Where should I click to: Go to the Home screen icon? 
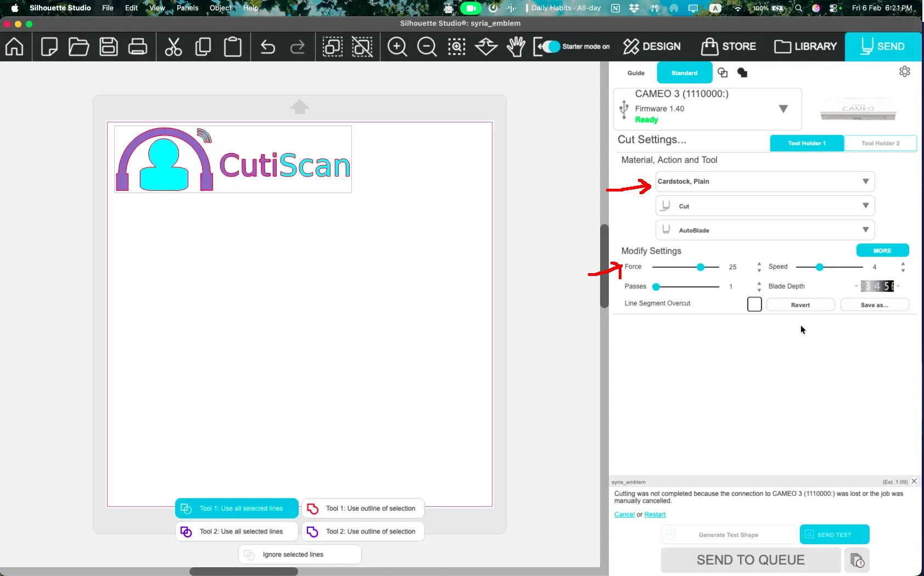pyautogui.click(x=14, y=47)
